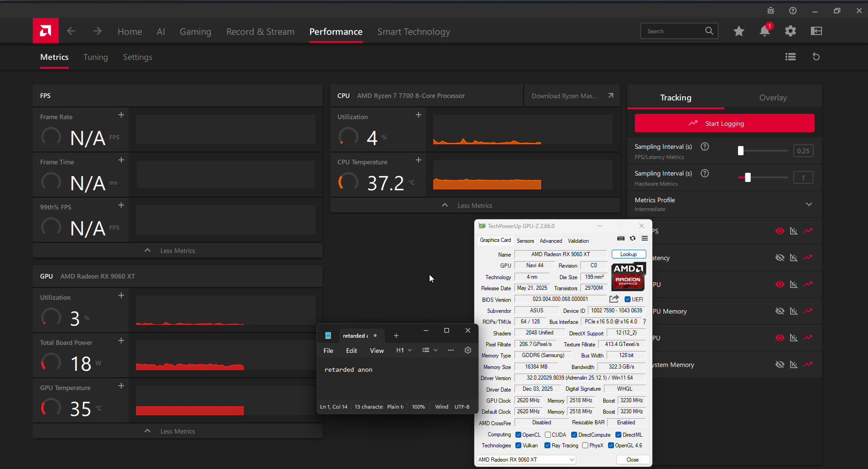Screen dimensions: 868x469
Task: Open Download Ryzen Master link
Action: pos(572,96)
